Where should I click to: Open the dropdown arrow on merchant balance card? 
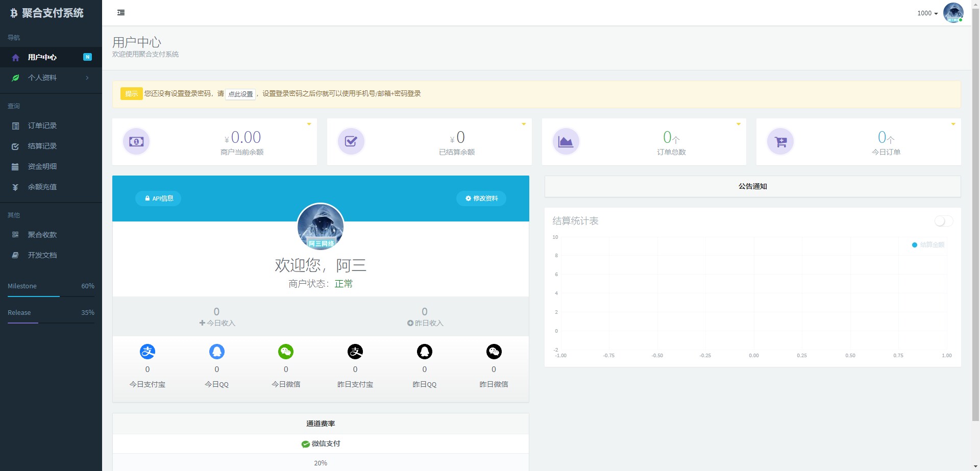(x=309, y=124)
